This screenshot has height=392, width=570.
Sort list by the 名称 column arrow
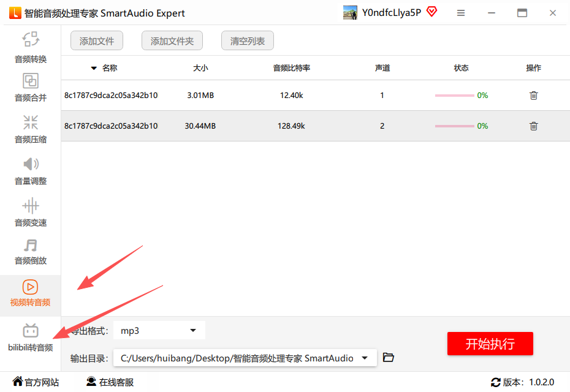(x=94, y=68)
